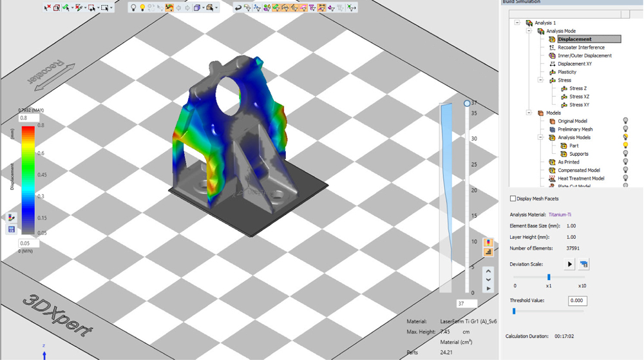Click the color scale settings icon beside legend

tap(12, 218)
